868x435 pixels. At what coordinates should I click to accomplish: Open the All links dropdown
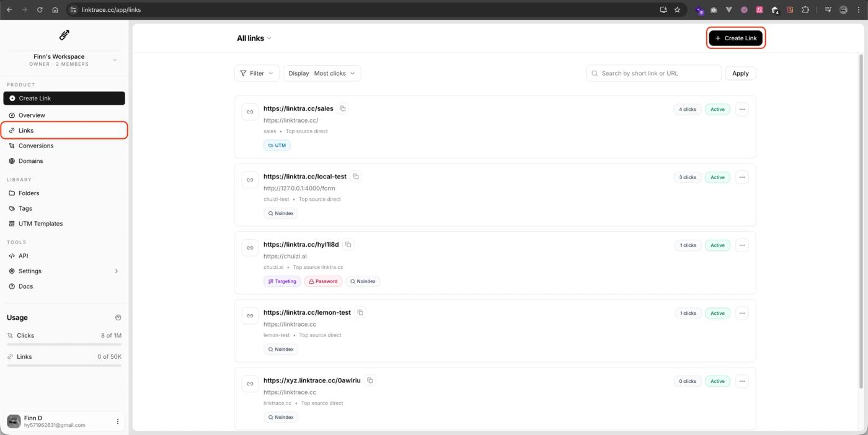[254, 38]
